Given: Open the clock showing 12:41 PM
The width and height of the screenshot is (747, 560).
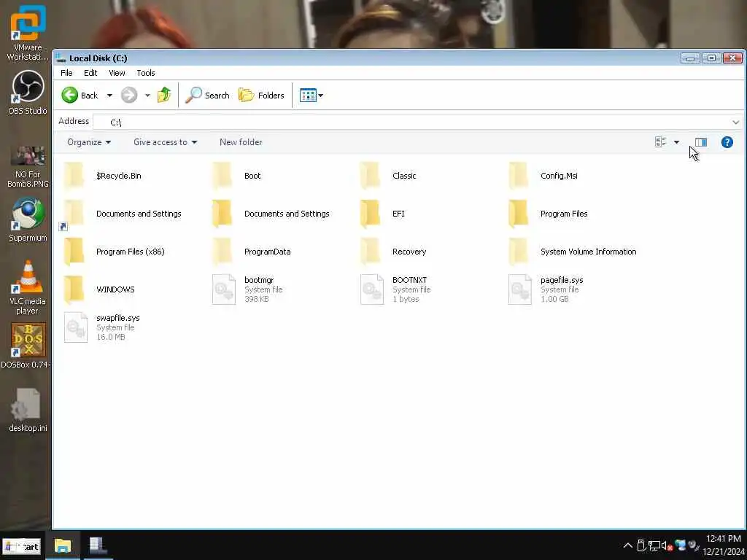Looking at the screenshot, I should click(723, 545).
